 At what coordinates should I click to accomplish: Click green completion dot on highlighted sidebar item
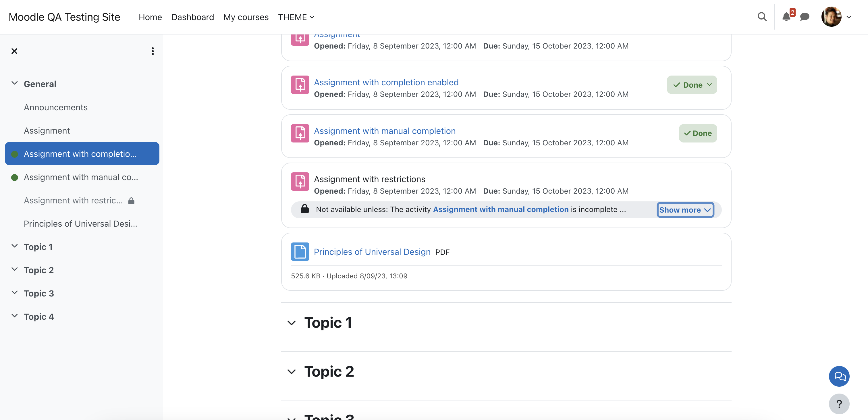point(14,154)
